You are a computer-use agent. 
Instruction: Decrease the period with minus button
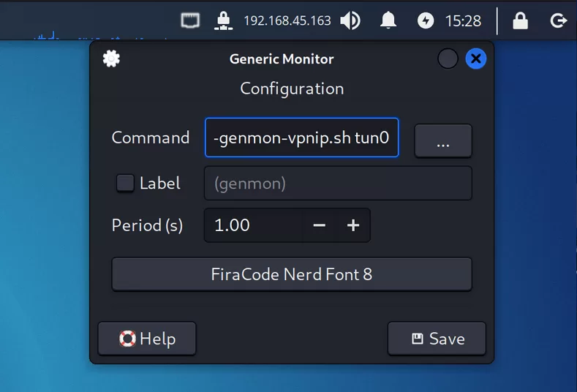pyautogui.click(x=320, y=225)
